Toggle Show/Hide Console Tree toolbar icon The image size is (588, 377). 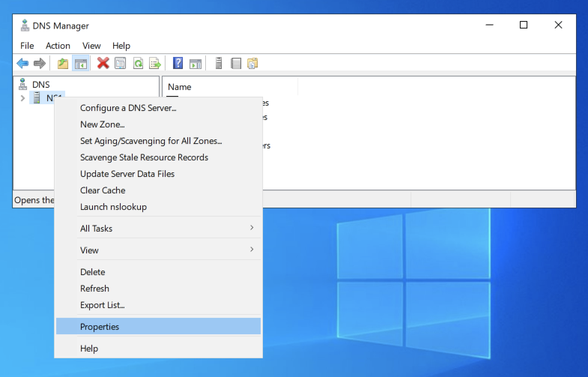(80, 64)
